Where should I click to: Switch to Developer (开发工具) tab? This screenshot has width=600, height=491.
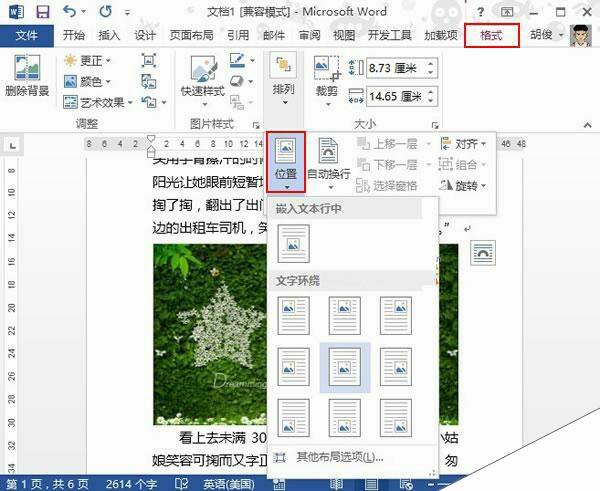pos(390,35)
